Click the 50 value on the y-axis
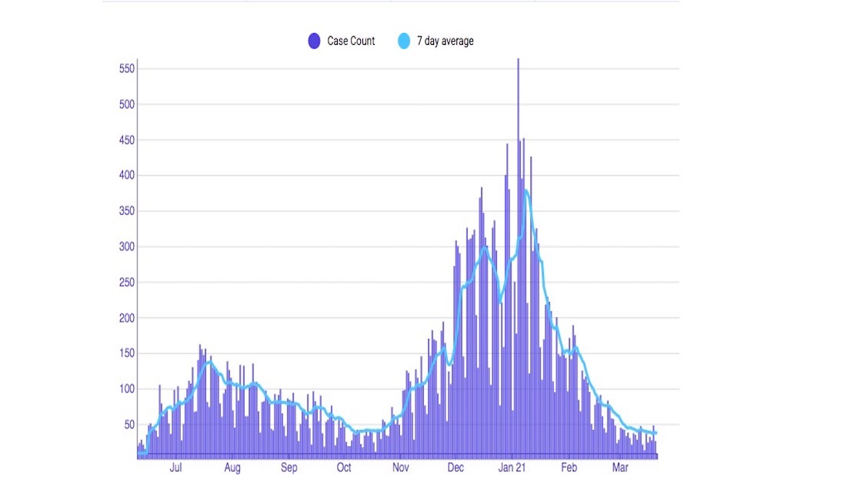868x488 pixels. [x=129, y=424]
